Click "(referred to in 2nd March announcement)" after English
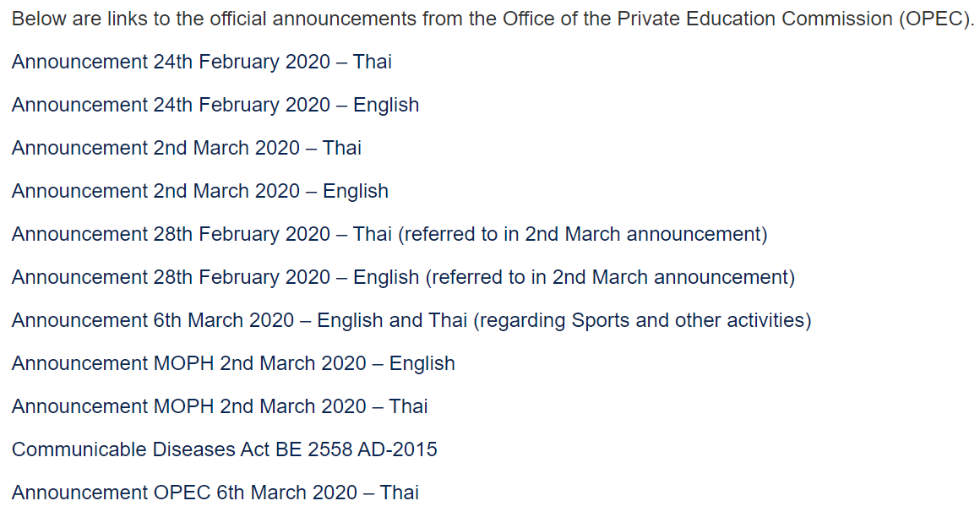The width and height of the screenshot is (980, 528). (610, 277)
